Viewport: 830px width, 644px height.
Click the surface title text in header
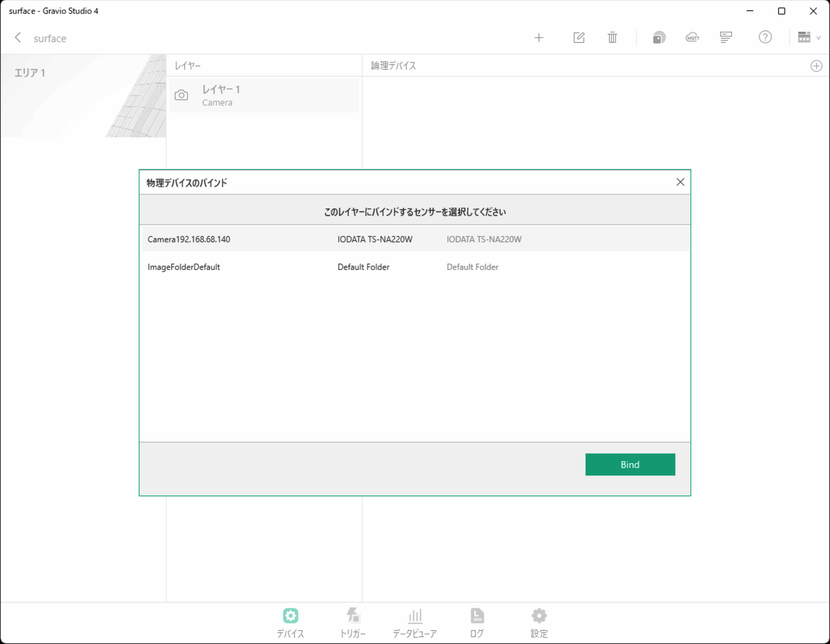pos(50,38)
